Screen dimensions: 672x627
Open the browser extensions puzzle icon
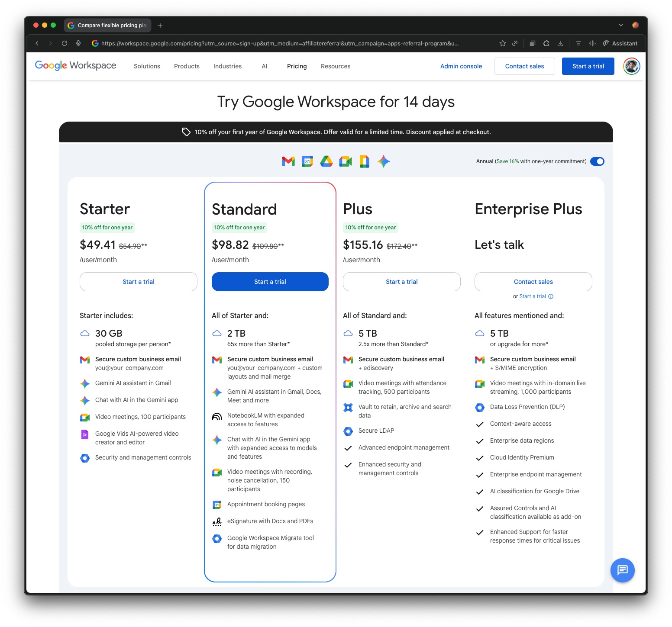[x=546, y=43]
